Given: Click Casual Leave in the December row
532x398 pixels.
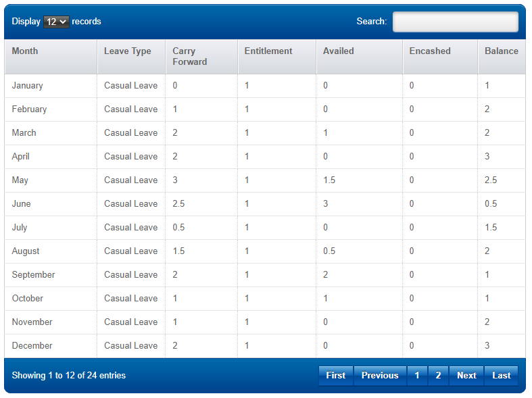Looking at the screenshot, I should click(130, 346).
